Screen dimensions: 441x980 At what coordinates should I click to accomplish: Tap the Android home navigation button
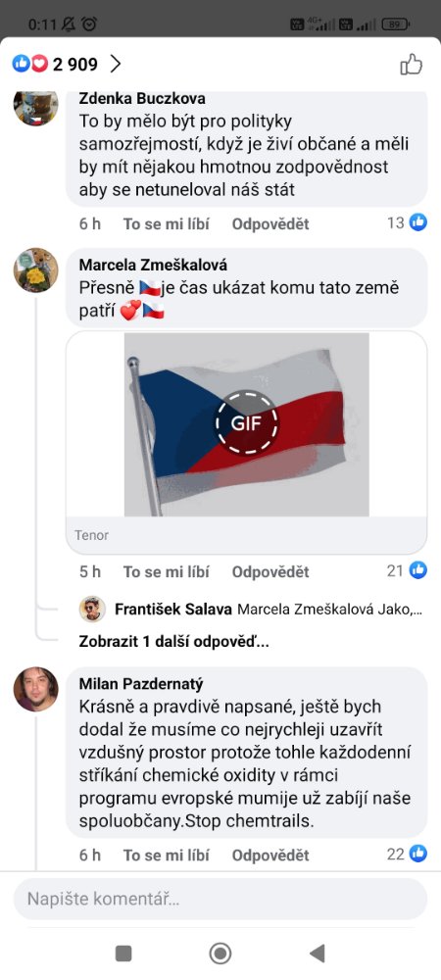(x=220, y=954)
